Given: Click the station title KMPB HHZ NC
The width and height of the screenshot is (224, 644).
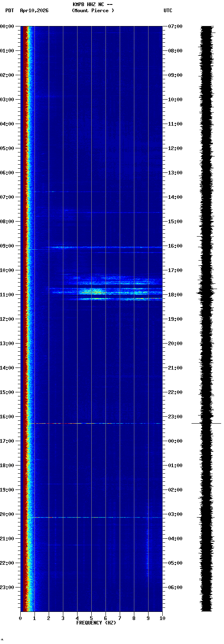Looking at the screenshot, I should [93, 4].
